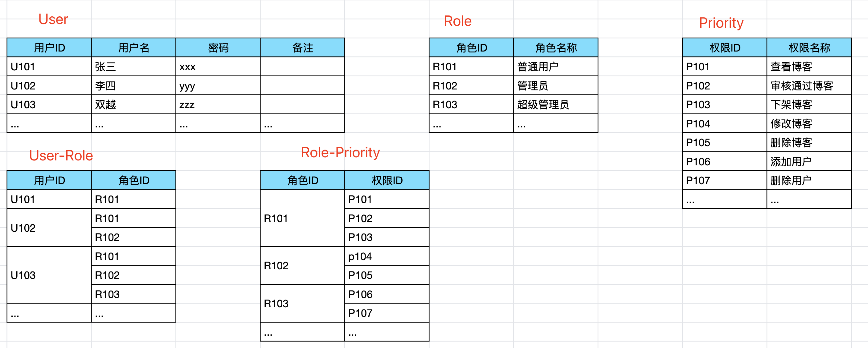Viewport: 868px width, 348px height.
Task: Click the 密码 column header
Action: [218, 48]
